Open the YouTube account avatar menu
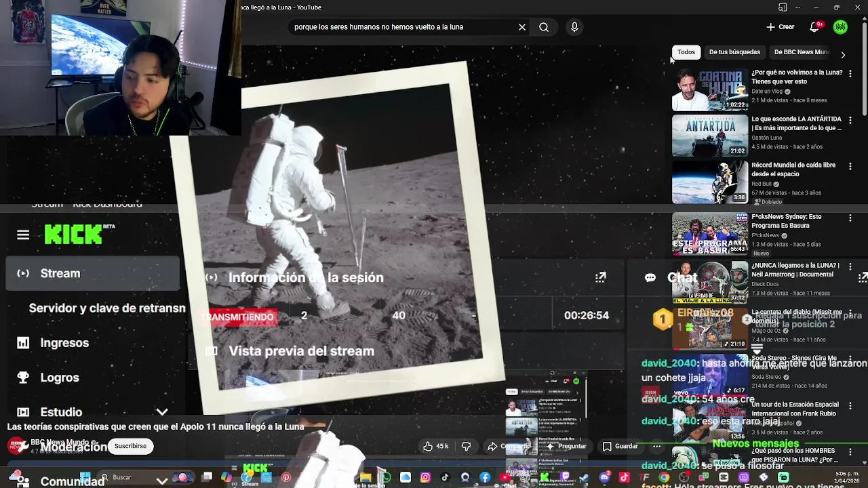This screenshot has height=488, width=868. 841,27
